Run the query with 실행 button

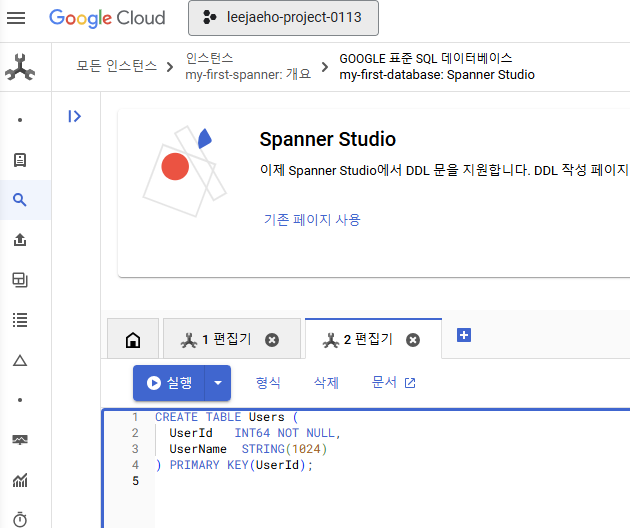click(x=169, y=383)
